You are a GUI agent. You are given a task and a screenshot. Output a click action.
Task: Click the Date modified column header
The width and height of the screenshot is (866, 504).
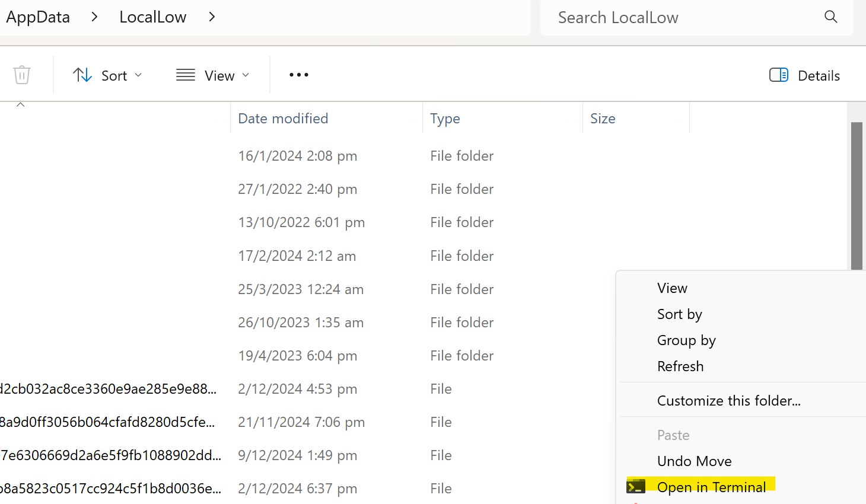[283, 119]
